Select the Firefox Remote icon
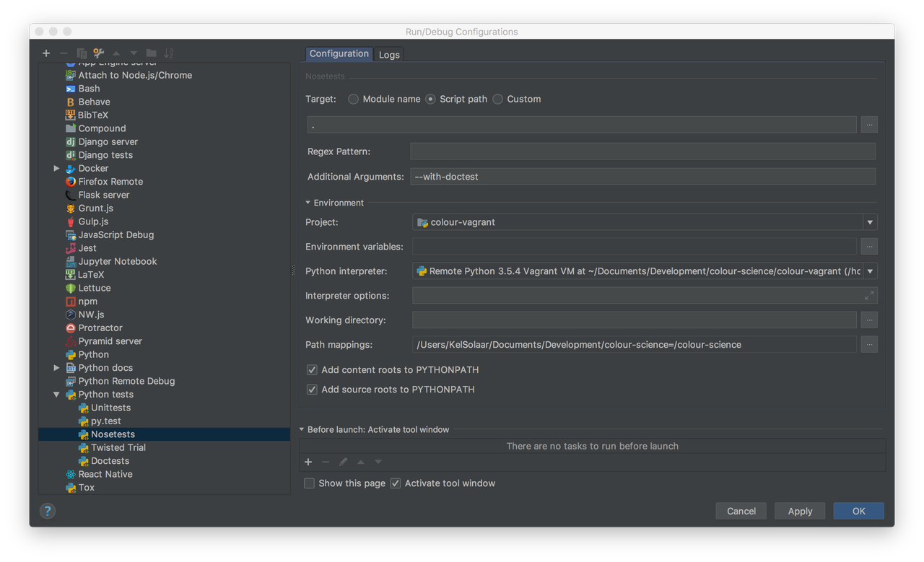 tap(70, 182)
